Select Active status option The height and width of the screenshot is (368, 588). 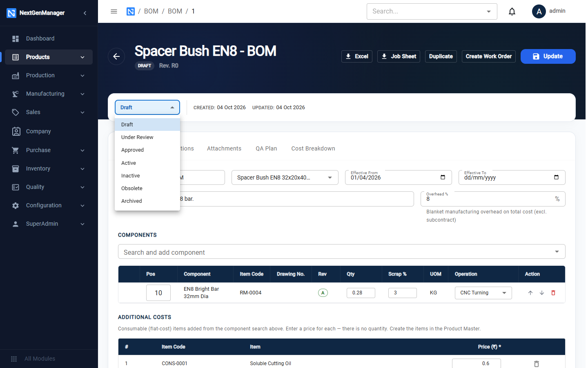click(x=147, y=163)
